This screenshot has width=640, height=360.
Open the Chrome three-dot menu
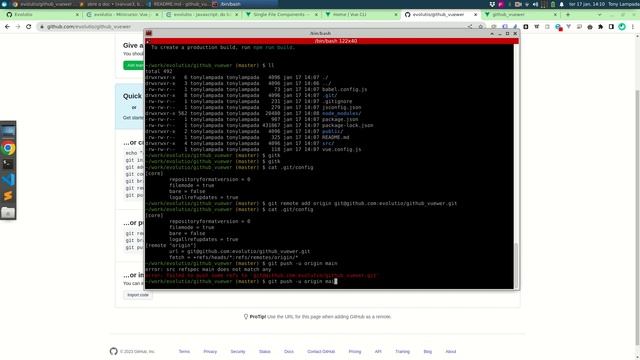click(x=633, y=27)
